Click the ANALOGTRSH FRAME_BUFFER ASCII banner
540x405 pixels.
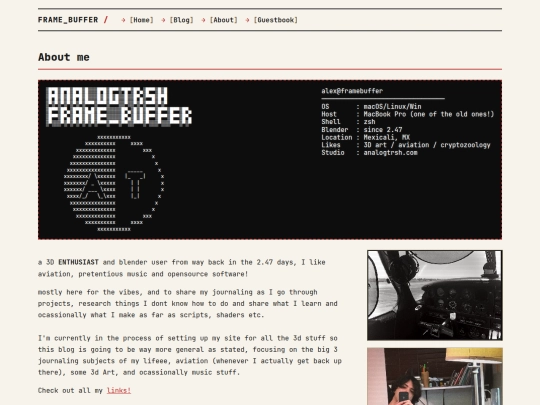click(x=119, y=106)
